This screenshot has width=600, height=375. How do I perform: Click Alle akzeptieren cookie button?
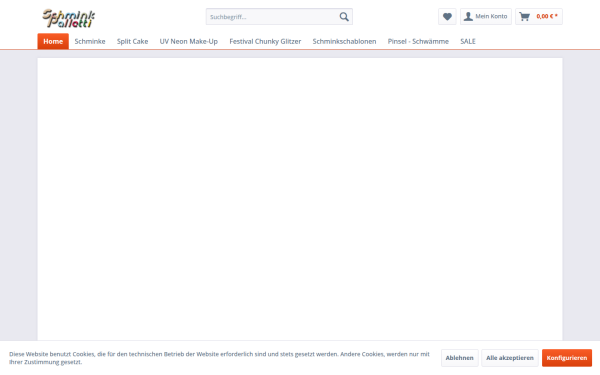[x=510, y=358]
